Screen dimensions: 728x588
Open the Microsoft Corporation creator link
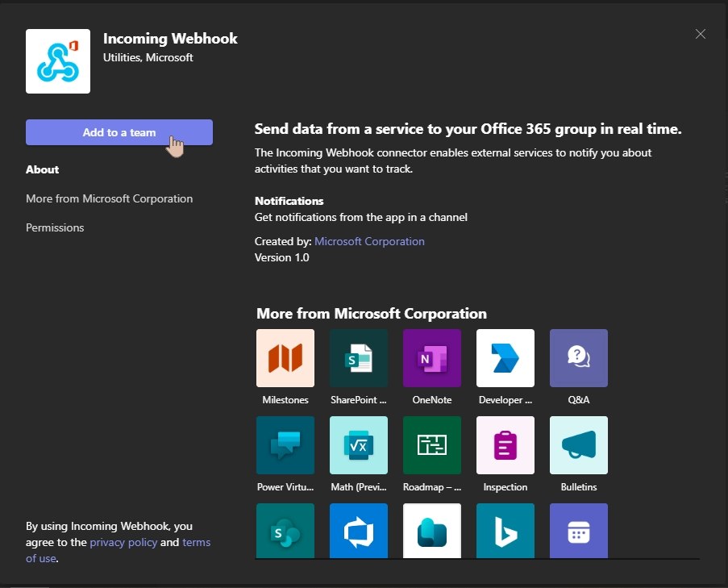(x=369, y=241)
